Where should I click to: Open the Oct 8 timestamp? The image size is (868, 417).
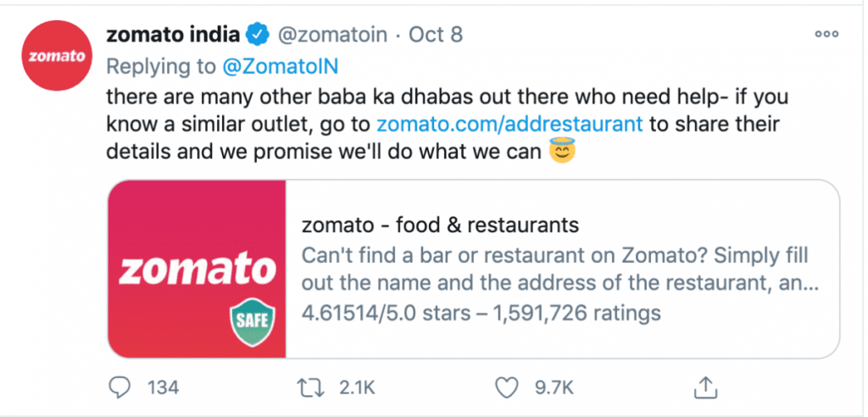pyautogui.click(x=436, y=35)
